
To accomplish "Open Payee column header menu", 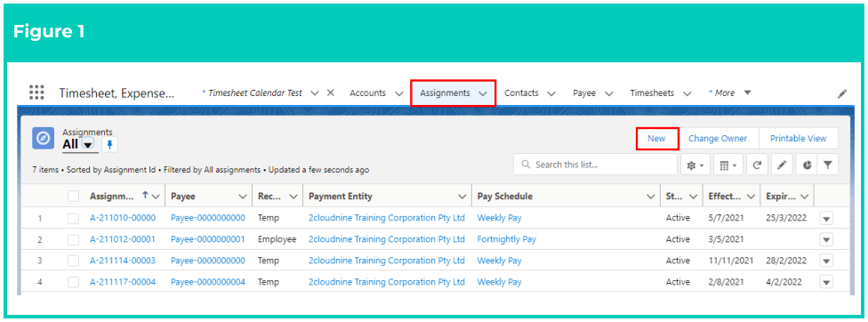I will tap(242, 197).
